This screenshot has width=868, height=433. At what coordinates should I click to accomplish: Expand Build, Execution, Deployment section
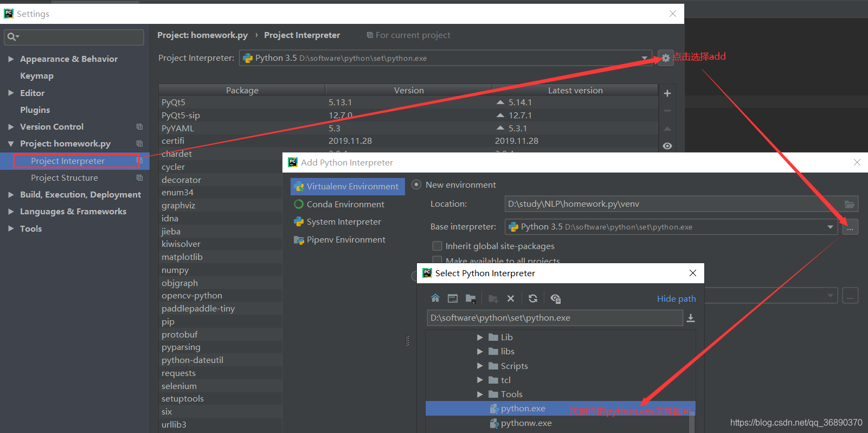tap(11, 194)
